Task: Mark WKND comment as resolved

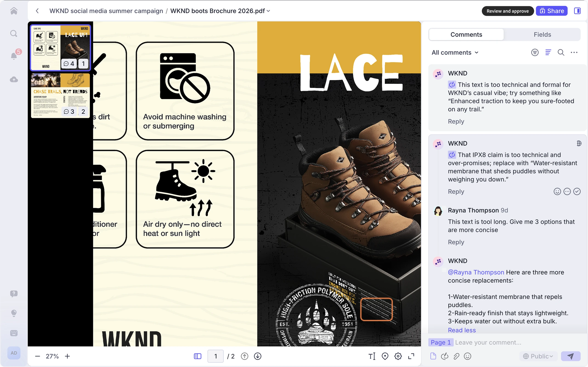Action: click(577, 192)
